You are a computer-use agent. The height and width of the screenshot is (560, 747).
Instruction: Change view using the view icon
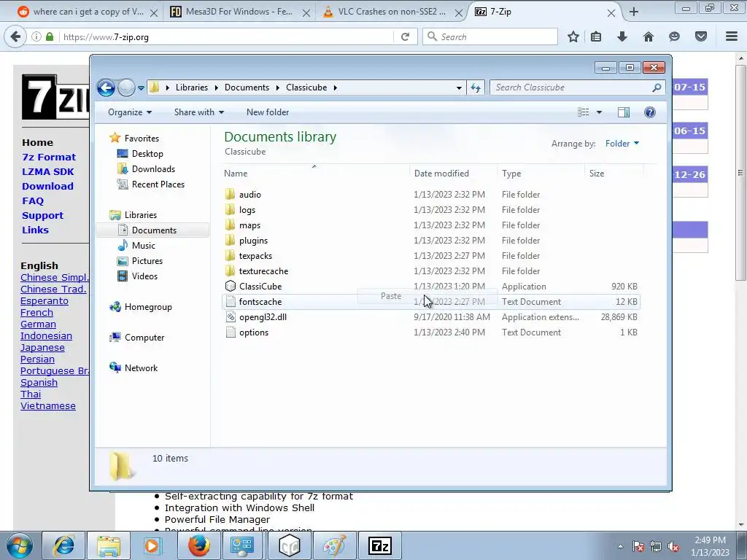click(x=583, y=112)
